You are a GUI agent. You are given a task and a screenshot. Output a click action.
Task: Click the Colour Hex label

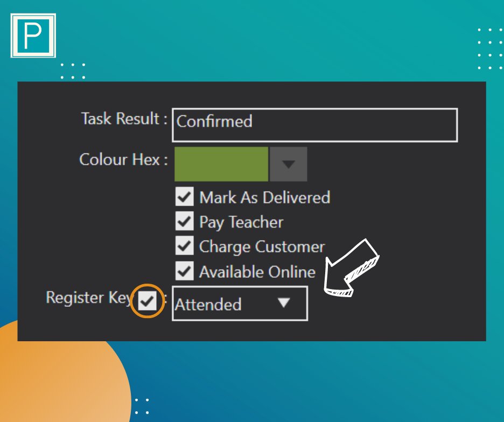point(123,159)
